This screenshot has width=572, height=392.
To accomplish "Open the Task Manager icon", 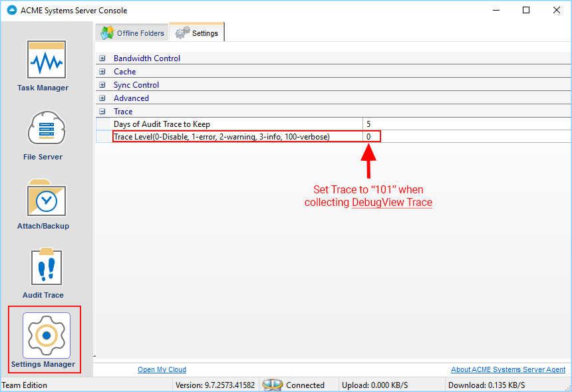I will 47,59.
